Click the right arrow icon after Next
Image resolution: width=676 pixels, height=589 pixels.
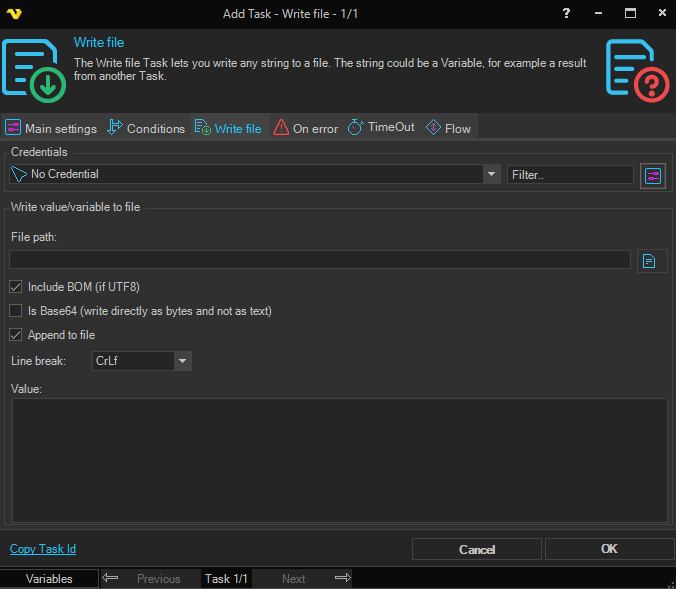pyautogui.click(x=342, y=578)
